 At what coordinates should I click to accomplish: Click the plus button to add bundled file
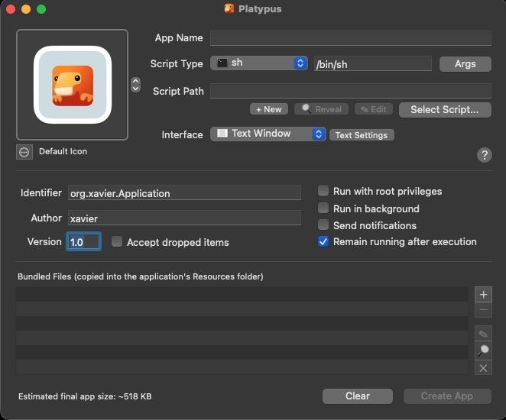(483, 294)
